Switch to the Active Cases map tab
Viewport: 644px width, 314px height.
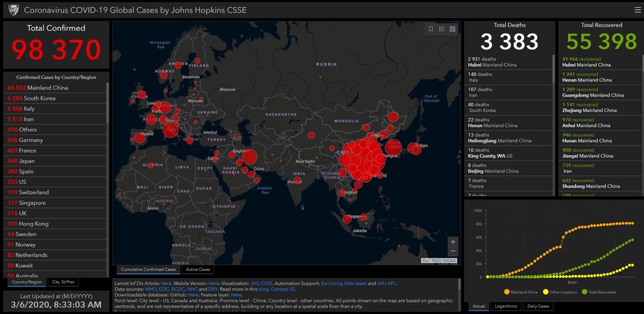coord(197,269)
